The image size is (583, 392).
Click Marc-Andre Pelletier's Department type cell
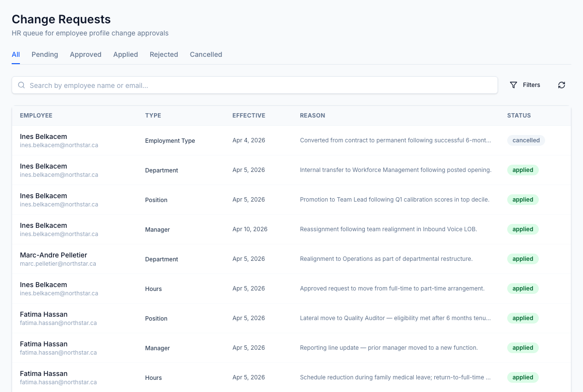(162, 259)
